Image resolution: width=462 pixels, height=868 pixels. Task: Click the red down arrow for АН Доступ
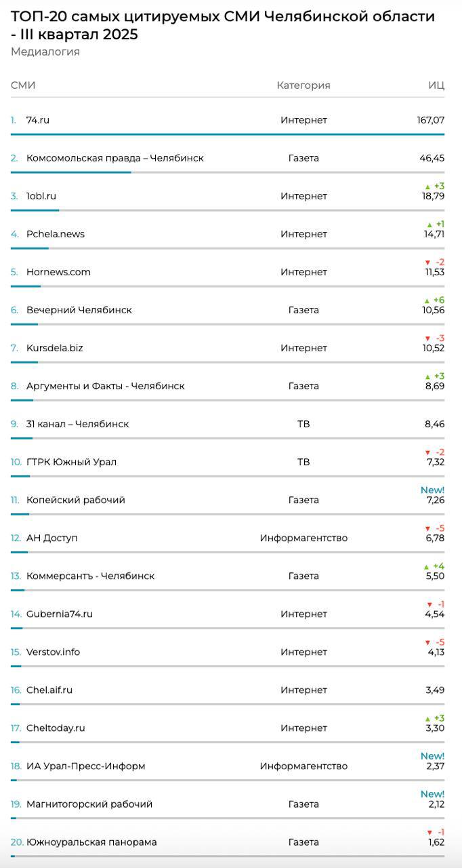[427, 528]
